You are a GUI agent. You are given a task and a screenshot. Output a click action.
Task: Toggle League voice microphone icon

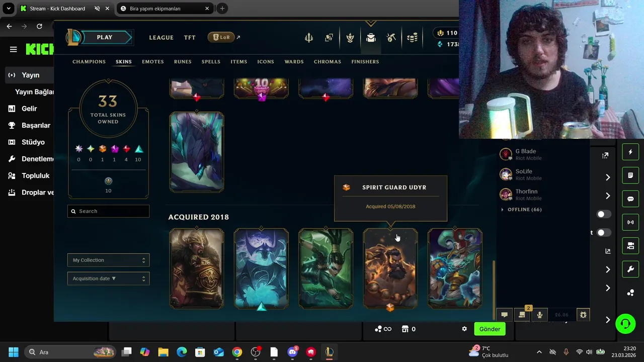pyautogui.click(x=540, y=315)
